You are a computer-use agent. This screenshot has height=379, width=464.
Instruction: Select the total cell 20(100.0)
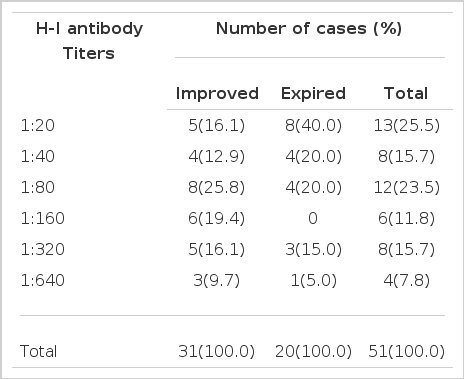coord(313,351)
